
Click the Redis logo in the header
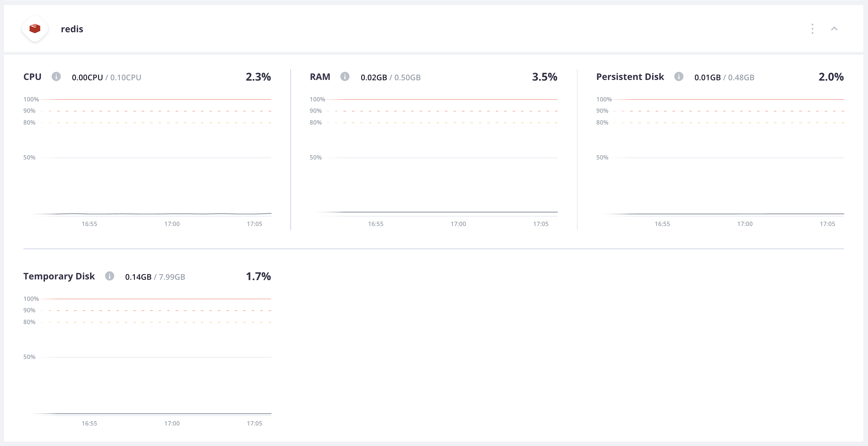point(35,29)
